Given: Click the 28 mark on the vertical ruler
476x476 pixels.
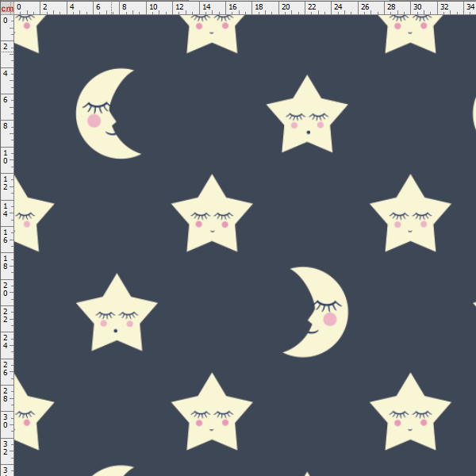Looking at the screenshot, I should pyautogui.click(x=6, y=394).
